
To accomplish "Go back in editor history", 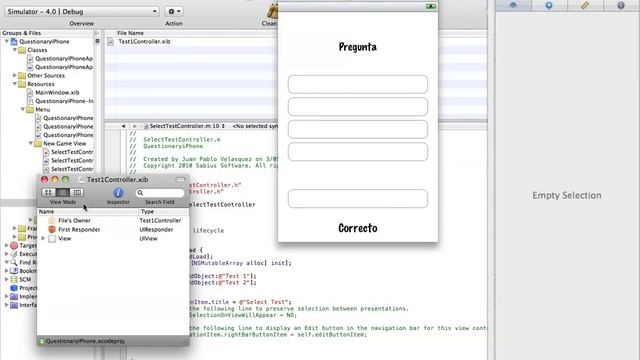I will pos(123,126).
